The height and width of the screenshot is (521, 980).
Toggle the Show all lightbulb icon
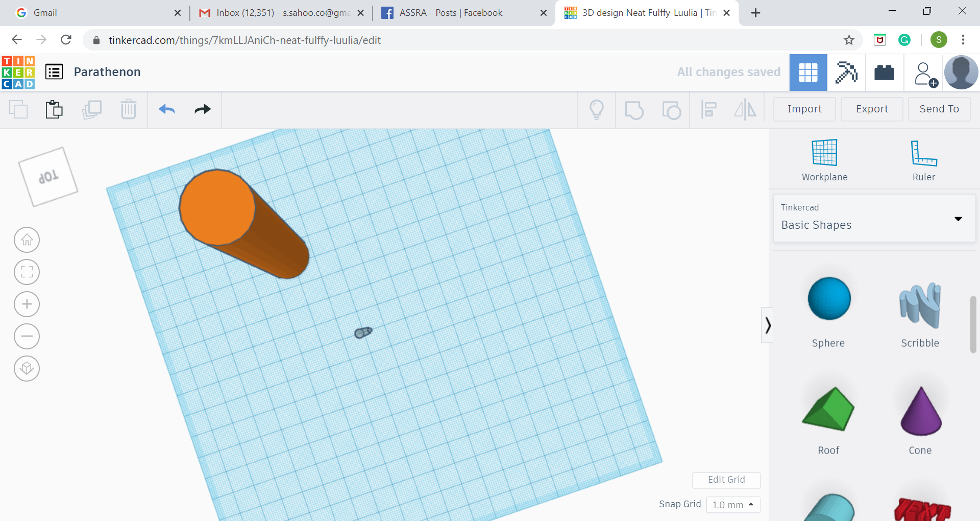click(x=597, y=110)
